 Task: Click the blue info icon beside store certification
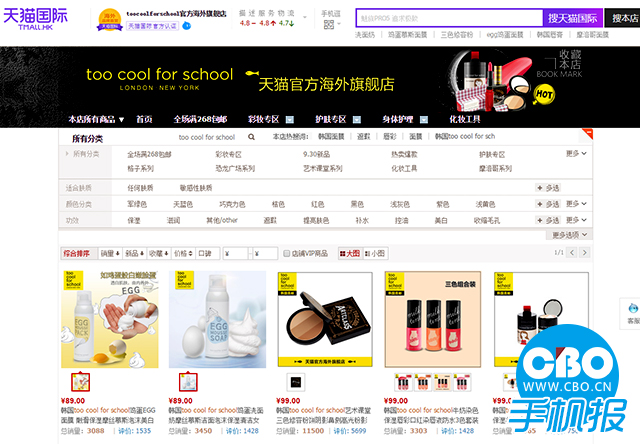click(x=187, y=26)
